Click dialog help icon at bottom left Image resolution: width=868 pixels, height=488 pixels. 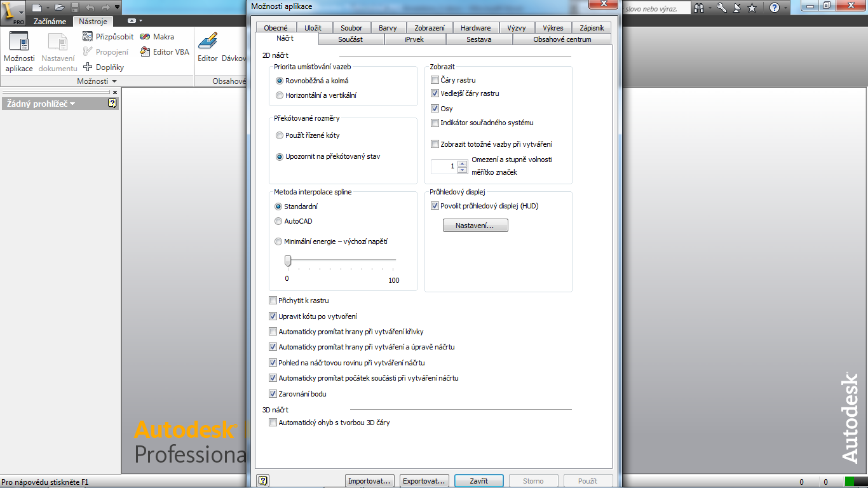(x=263, y=480)
